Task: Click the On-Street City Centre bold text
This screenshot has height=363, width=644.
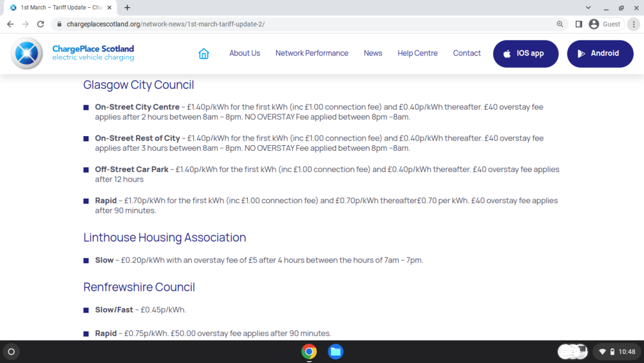Action: tap(137, 107)
